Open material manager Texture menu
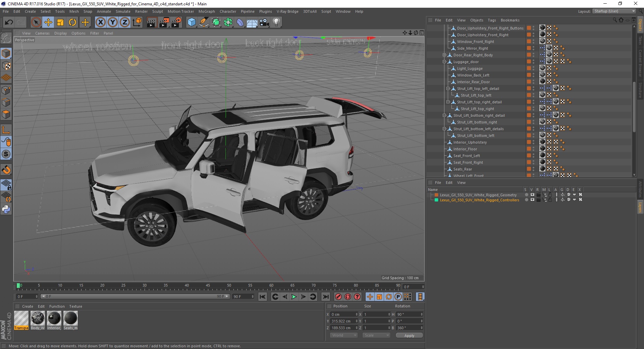Viewport: 644px width, 349px height. click(x=75, y=306)
